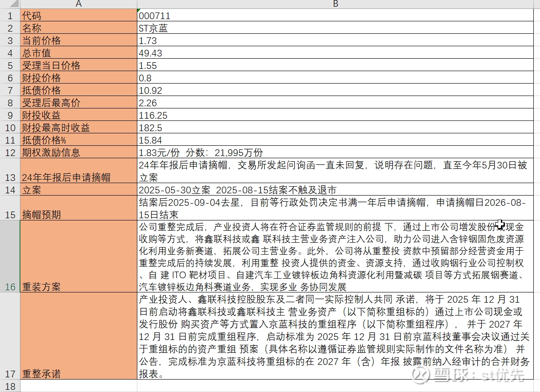
Task: Click the 抵债价格 label in row 7
Action: pos(79,90)
